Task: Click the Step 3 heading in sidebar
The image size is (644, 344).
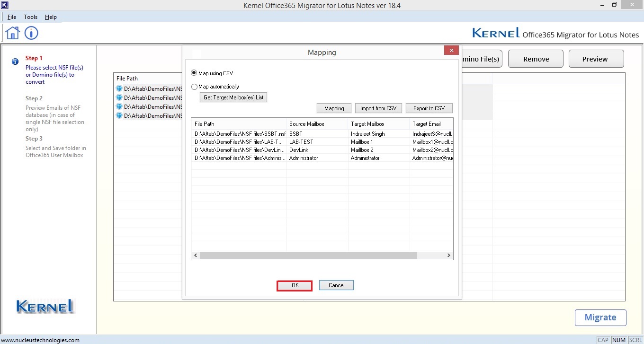Action: (x=34, y=139)
